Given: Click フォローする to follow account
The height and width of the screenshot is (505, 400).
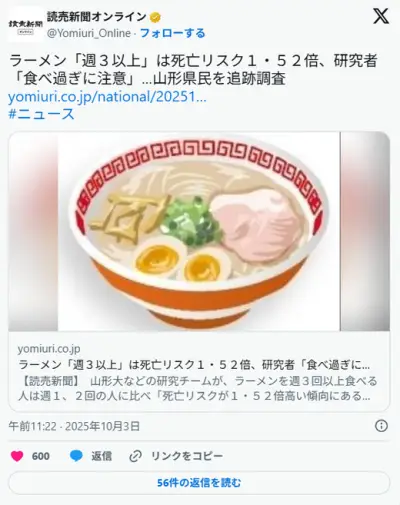Looking at the screenshot, I should 172,33.
